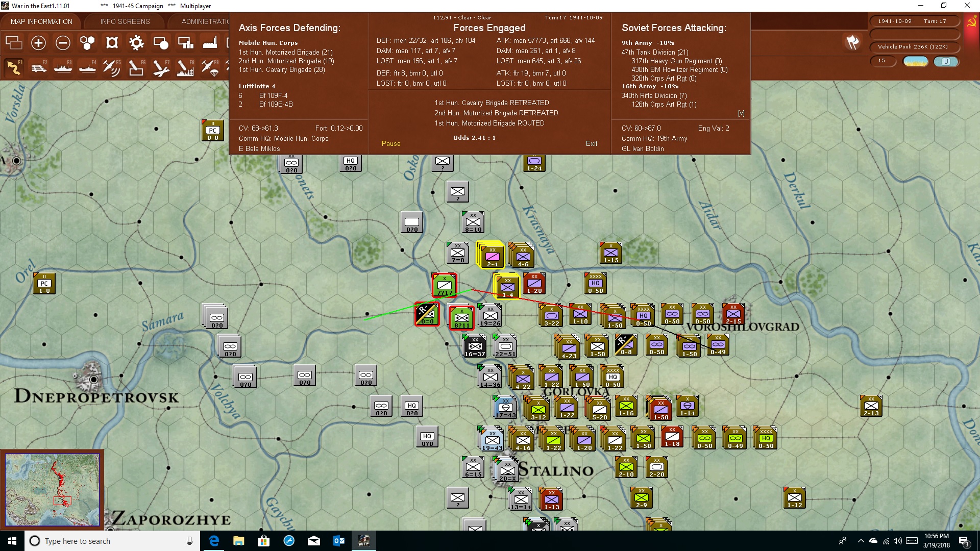Click the 1-15 Soviet counter
The width and height of the screenshot is (980, 551).
610,253
